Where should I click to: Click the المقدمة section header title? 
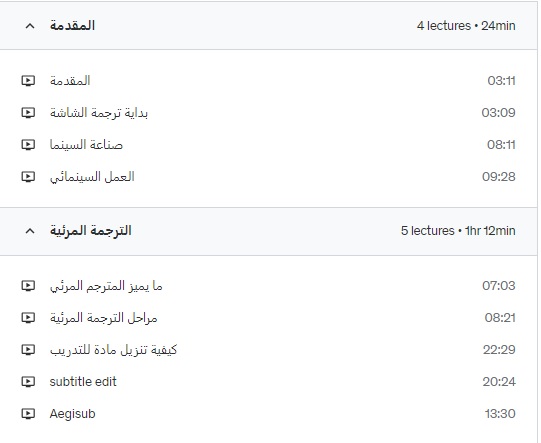point(72,26)
